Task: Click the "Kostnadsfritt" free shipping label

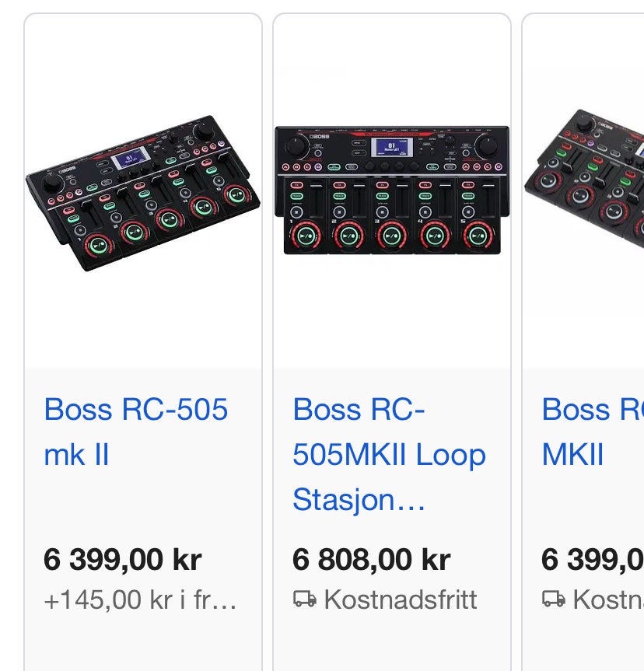Action: (x=401, y=599)
